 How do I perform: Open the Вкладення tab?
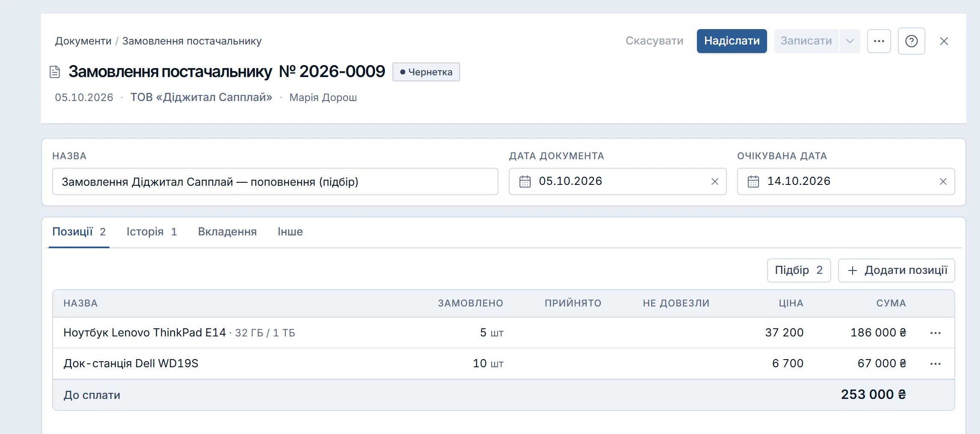tap(227, 232)
